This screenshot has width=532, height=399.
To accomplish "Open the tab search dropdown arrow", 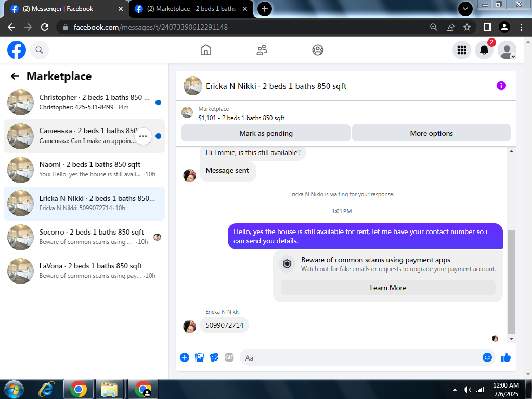I will tap(465, 9).
